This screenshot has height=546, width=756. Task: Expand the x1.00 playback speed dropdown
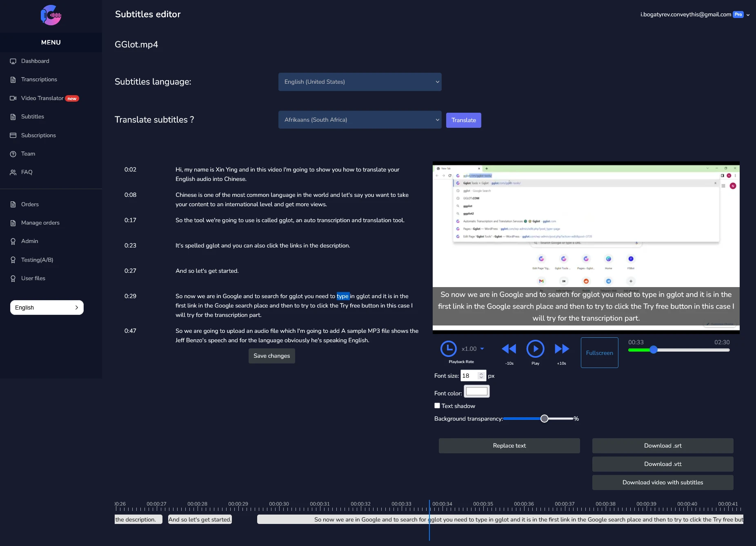coord(473,349)
